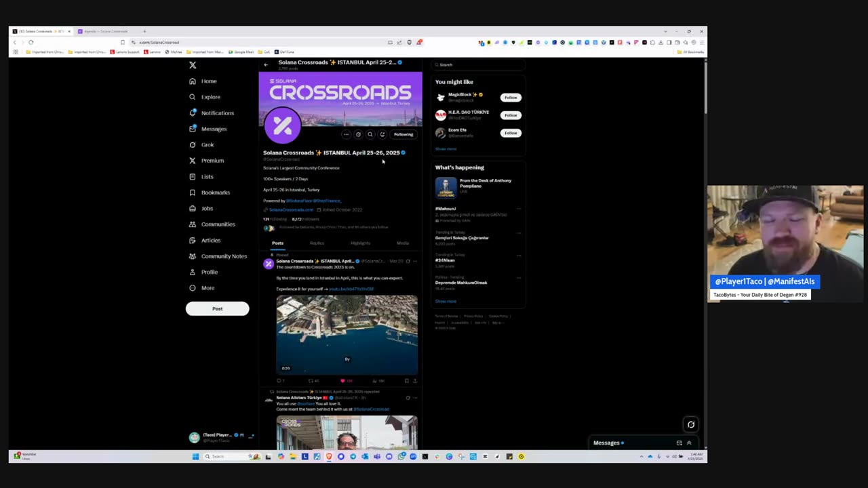This screenshot has height=488, width=868.
Task: Click the X logo in the sidebar
Action: pyautogui.click(x=193, y=65)
